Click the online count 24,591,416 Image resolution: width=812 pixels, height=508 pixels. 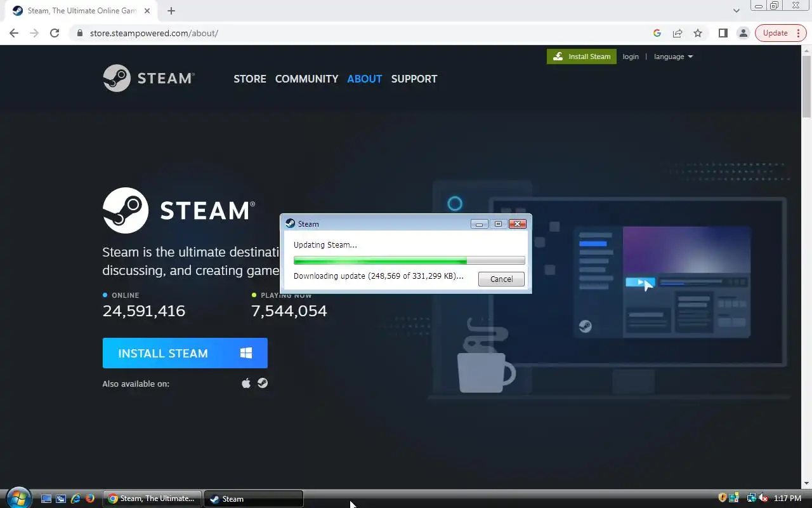(144, 311)
